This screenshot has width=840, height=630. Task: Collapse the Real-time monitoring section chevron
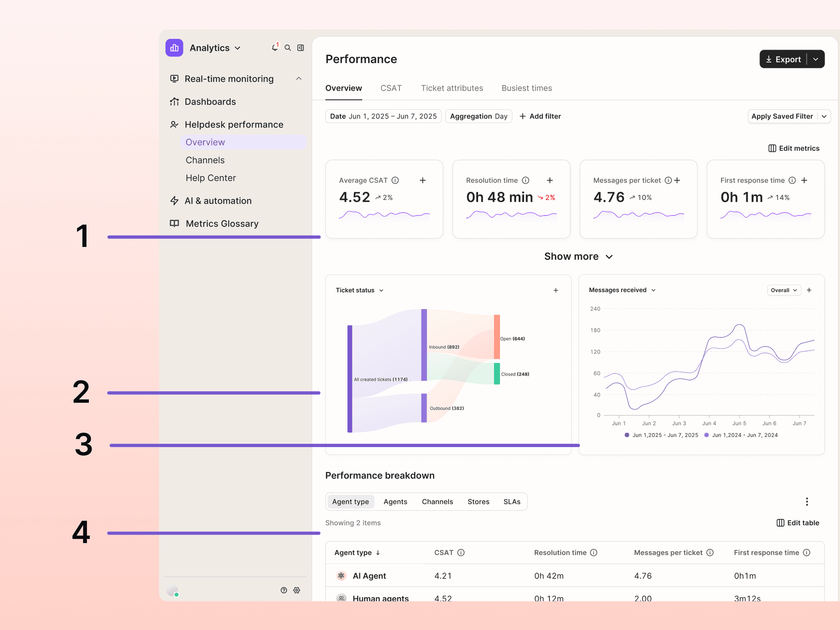click(x=298, y=78)
